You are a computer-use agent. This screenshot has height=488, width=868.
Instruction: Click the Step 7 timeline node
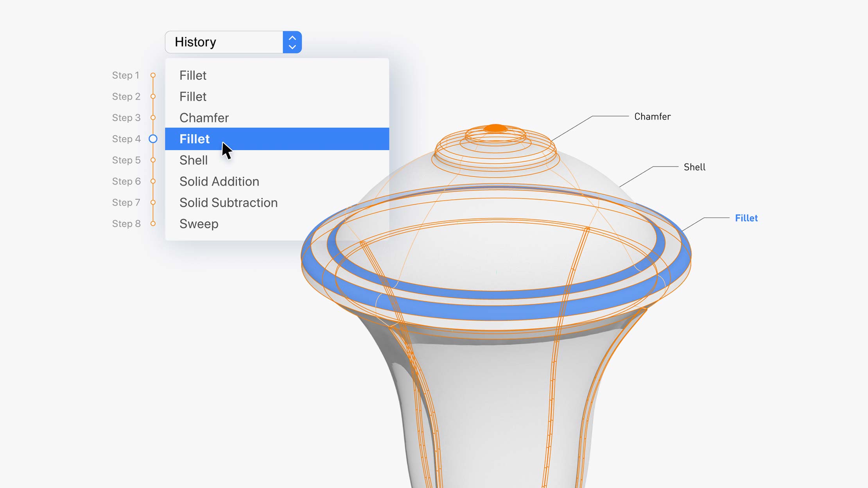pyautogui.click(x=153, y=202)
